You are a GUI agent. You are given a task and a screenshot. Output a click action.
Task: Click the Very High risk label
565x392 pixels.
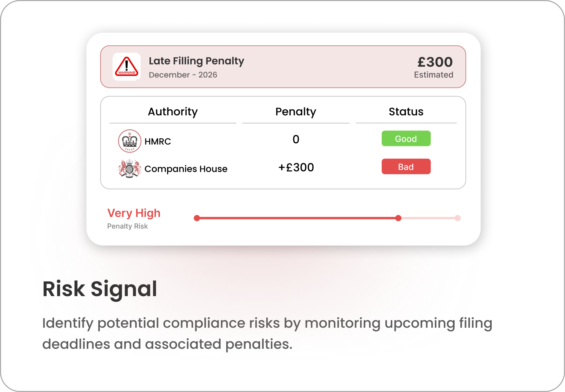tap(134, 213)
